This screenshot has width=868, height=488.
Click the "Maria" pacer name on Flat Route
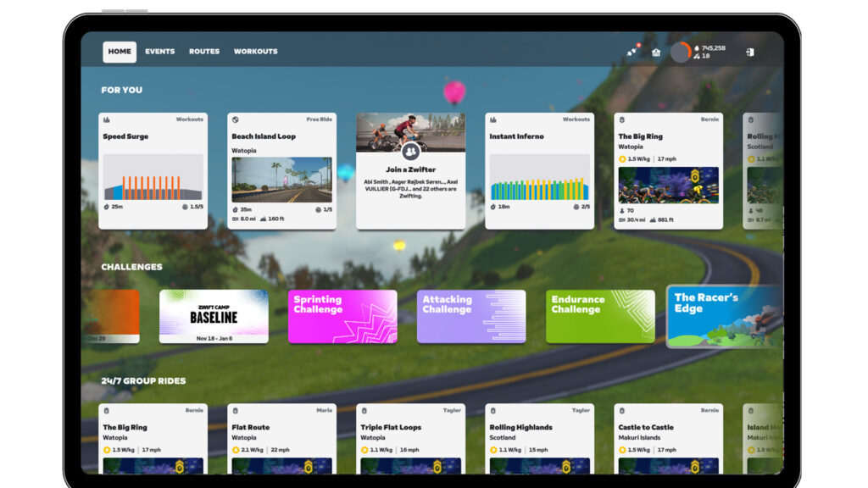325,411
